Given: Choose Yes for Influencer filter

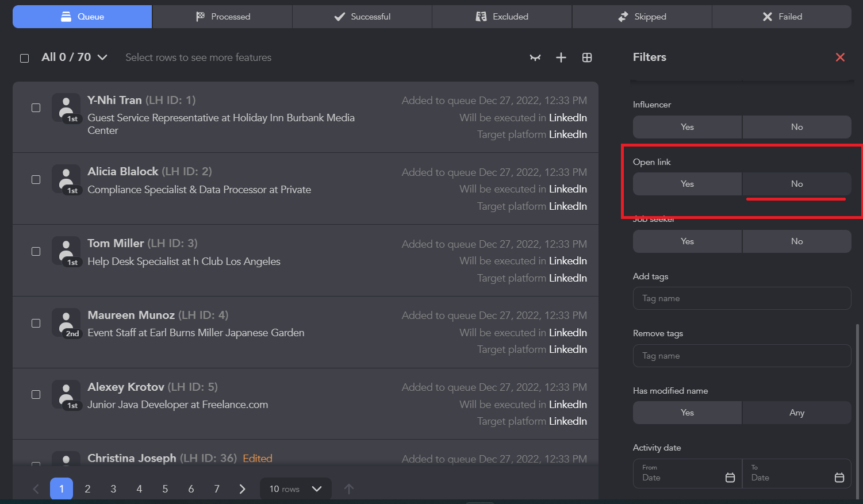Looking at the screenshot, I should point(687,127).
